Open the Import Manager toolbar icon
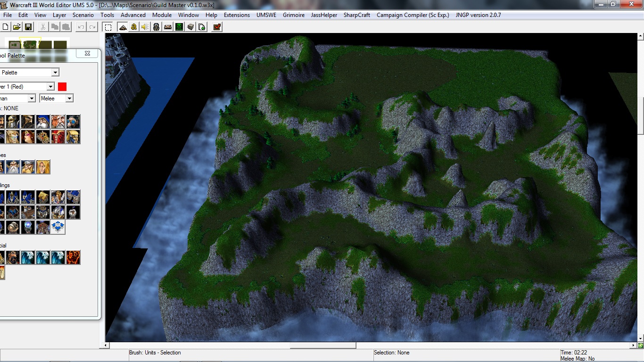Viewport: 644px width, 362px height. pos(202,27)
